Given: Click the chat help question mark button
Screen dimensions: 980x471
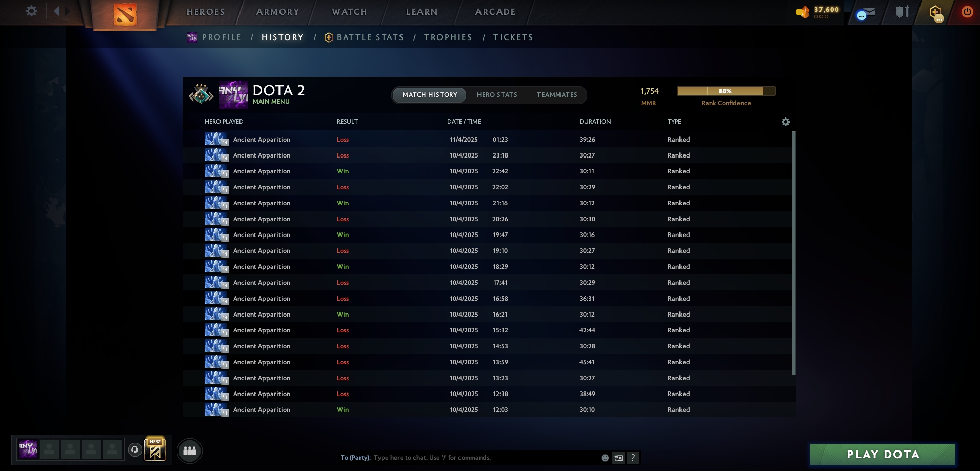Looking at the screenshot, I should [x=633, y=458].
